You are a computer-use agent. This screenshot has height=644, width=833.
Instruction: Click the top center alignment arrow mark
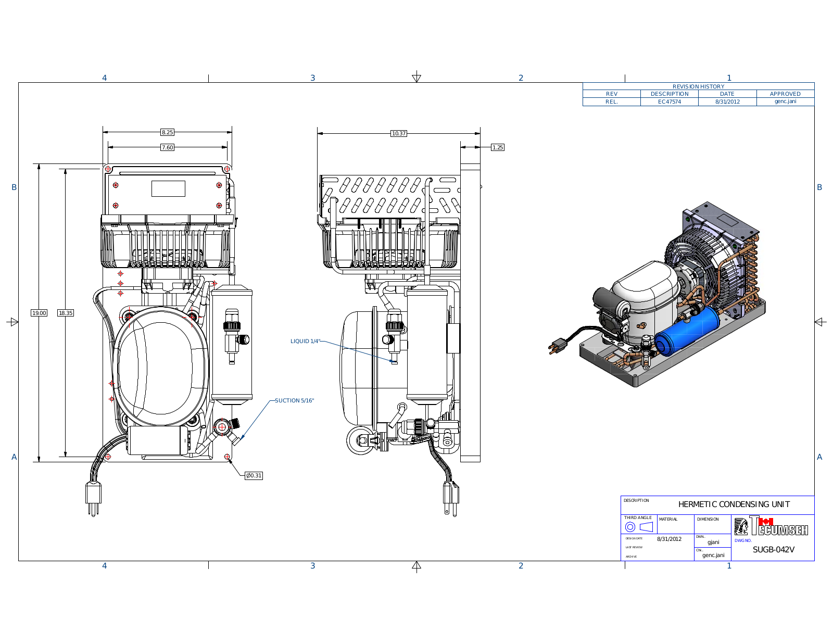[x=416, y=77]
